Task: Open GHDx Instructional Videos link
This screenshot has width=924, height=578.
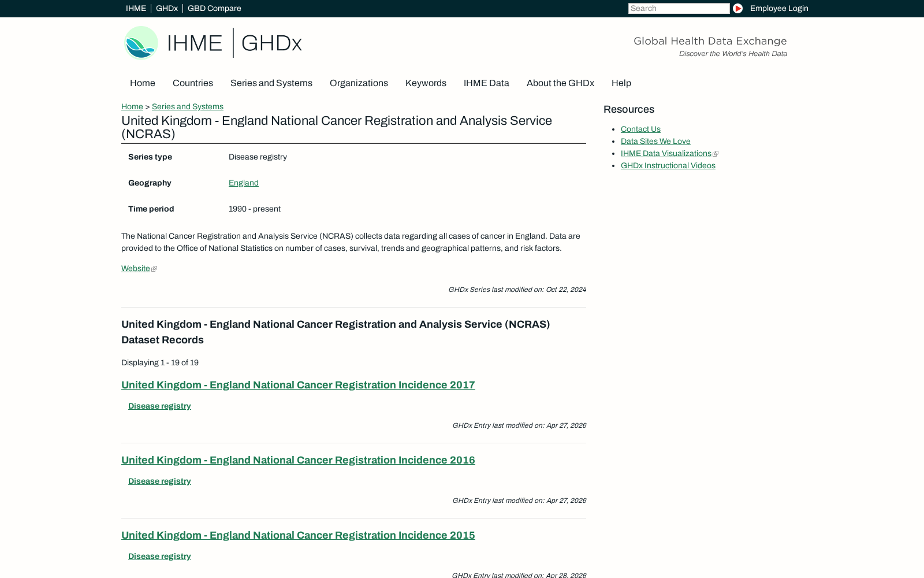Action: pos(668,165)
